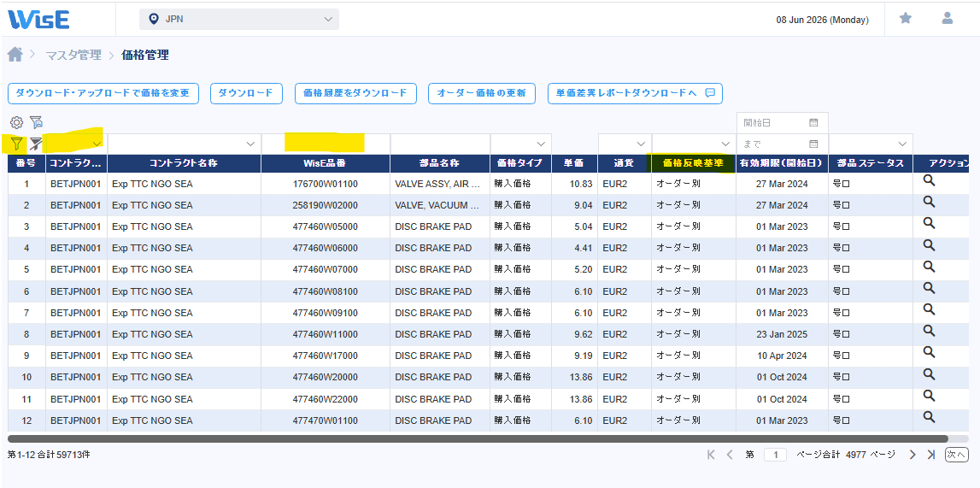Go to next page arrow
This screenshot has height=488, width=980.
coord(913,455)
